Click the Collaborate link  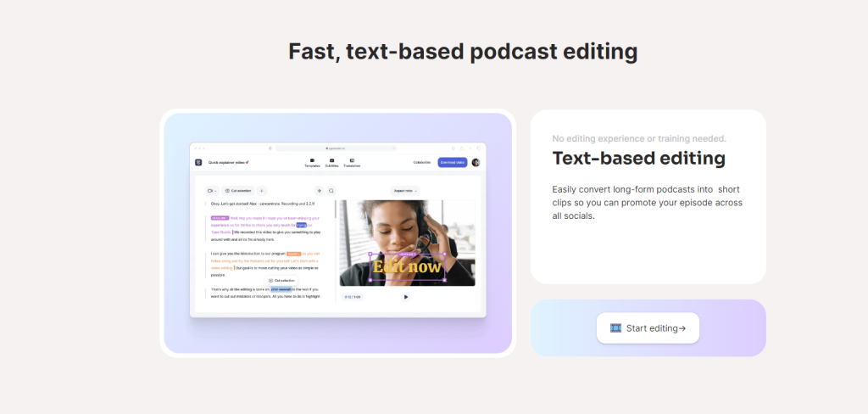pyautogui.click(x=421, y=162)
